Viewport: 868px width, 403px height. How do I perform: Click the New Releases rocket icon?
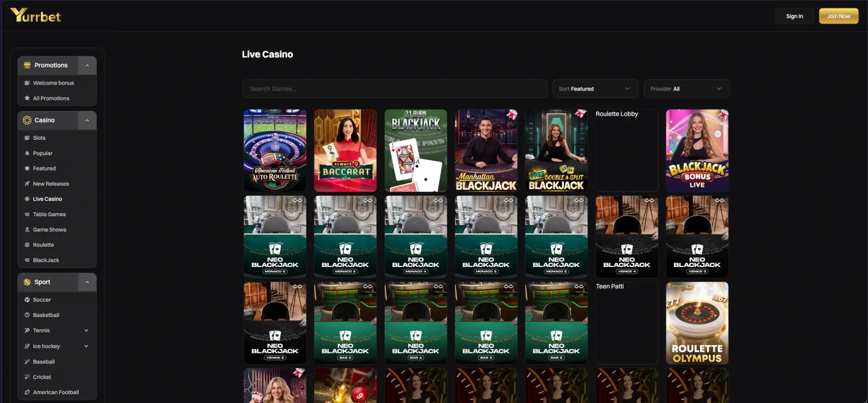pyautogui.click(x=27, y=184)
